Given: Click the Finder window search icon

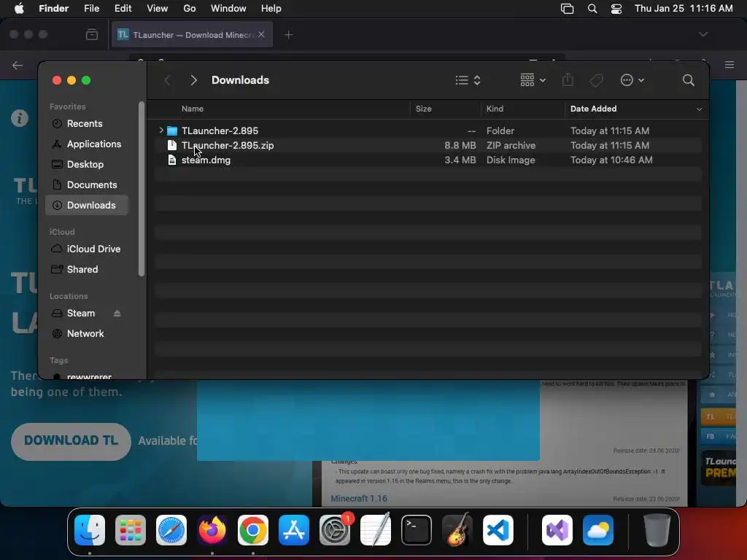Looking at the screenshot, I should coord(688,80).
